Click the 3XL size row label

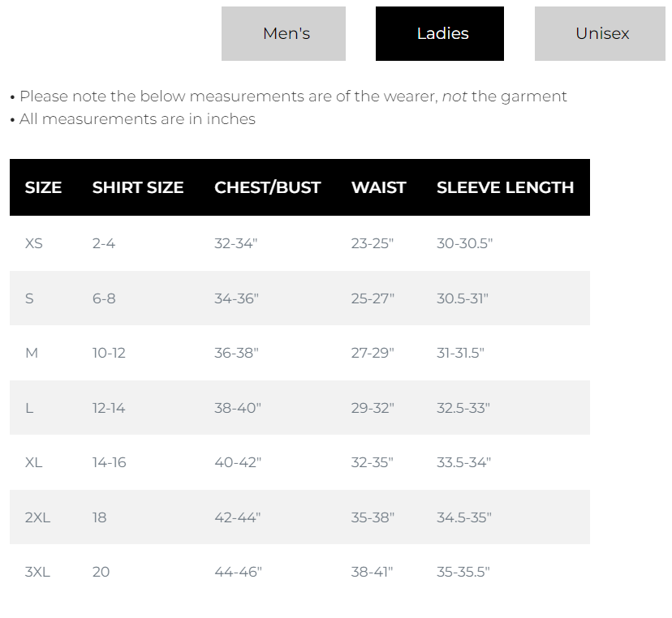tap(37, 572)
